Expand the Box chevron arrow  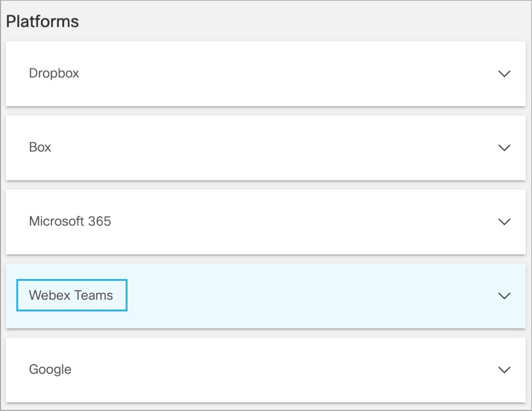click(x=504, y=148)
